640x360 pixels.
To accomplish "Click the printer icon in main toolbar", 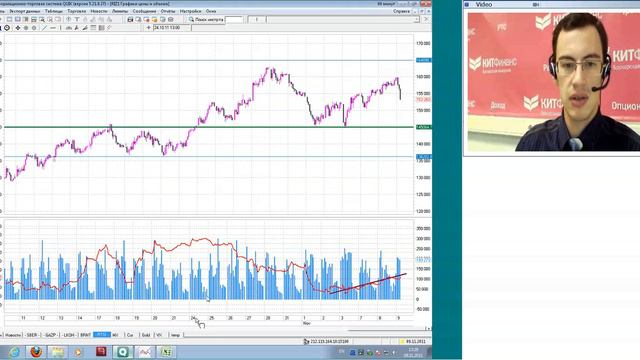I will click(130, 20).
